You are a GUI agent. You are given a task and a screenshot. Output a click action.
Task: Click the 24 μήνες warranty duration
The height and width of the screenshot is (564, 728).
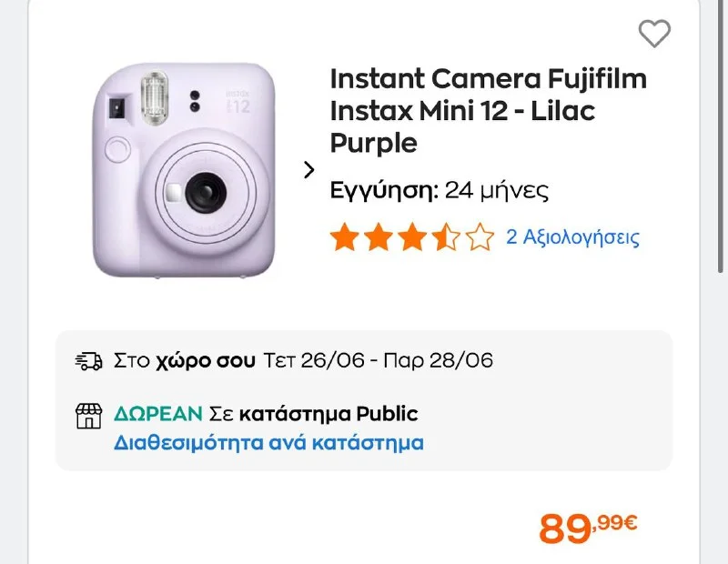pos(497,192)
